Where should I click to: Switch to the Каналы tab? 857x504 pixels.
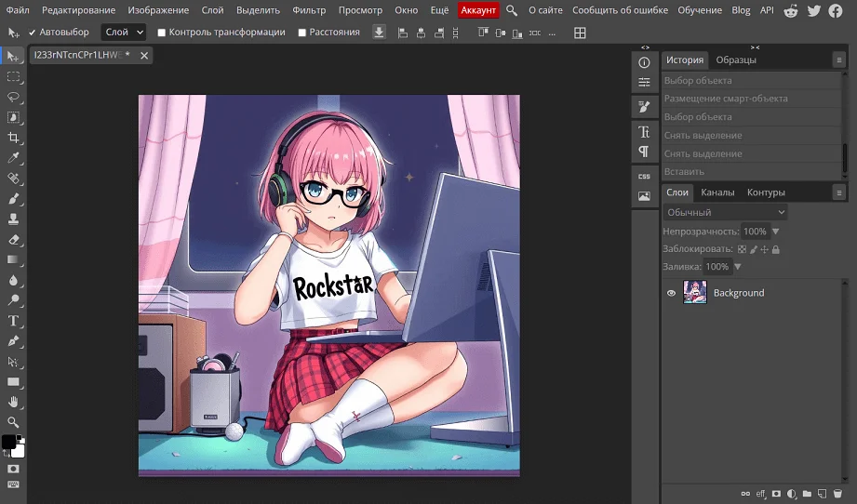coord(717,192)
